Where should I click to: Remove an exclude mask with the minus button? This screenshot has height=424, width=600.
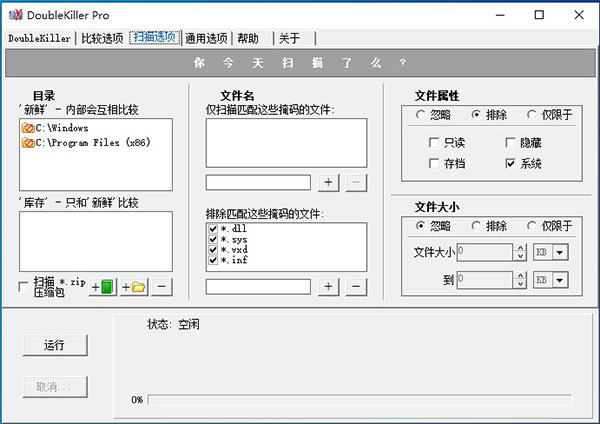pyautogui.click(x=355, y=287)
